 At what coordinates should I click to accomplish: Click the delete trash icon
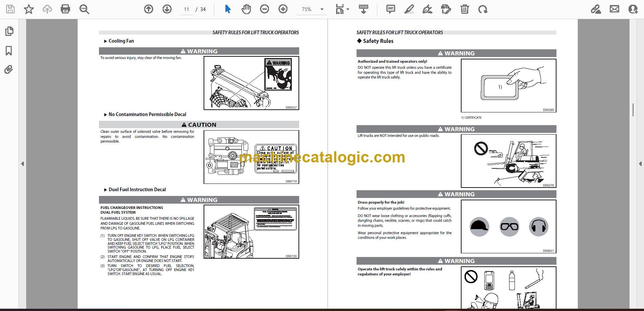[465, 9]
